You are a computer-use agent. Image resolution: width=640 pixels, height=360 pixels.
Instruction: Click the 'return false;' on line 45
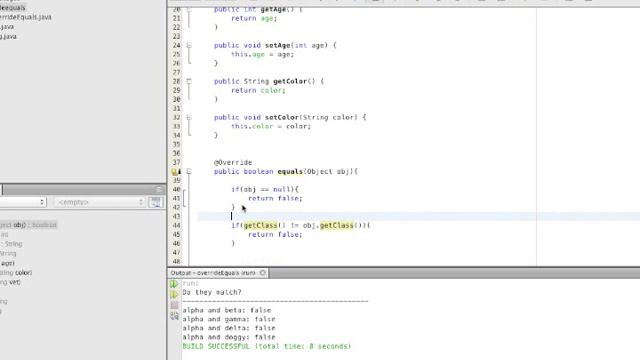click(x=275, y=234)
